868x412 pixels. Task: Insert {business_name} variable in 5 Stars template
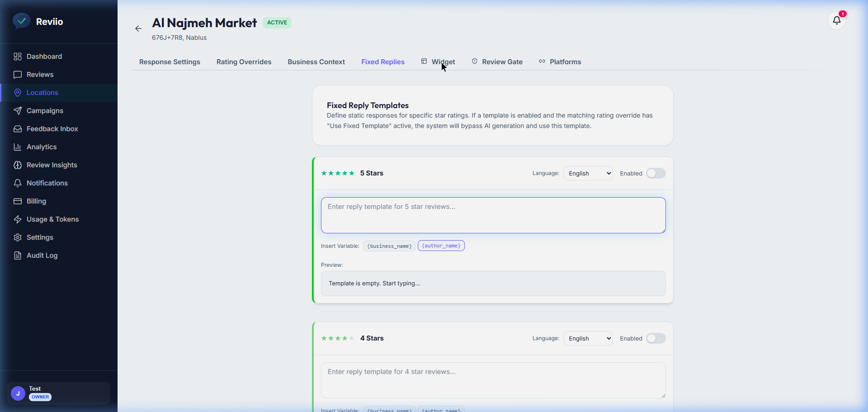pos(389,246)
